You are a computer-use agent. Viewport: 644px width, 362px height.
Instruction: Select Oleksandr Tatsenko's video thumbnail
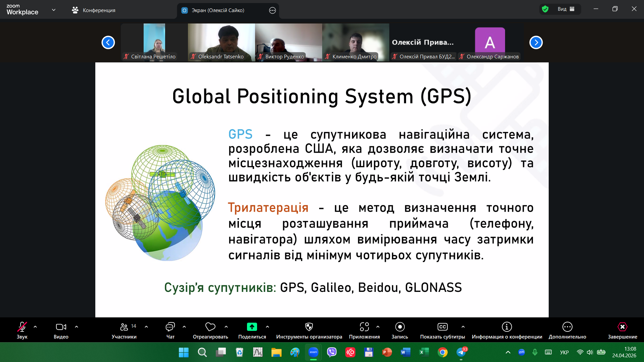click(221, 42)
